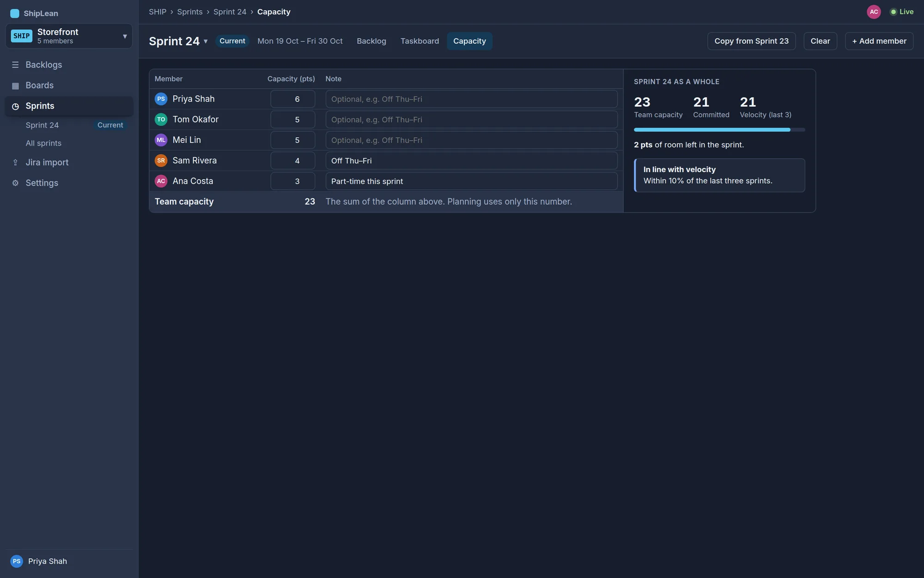Click Tom Okafor's TO avatar
The width and height of the screenshot is (924, 578).
(161, 119)
